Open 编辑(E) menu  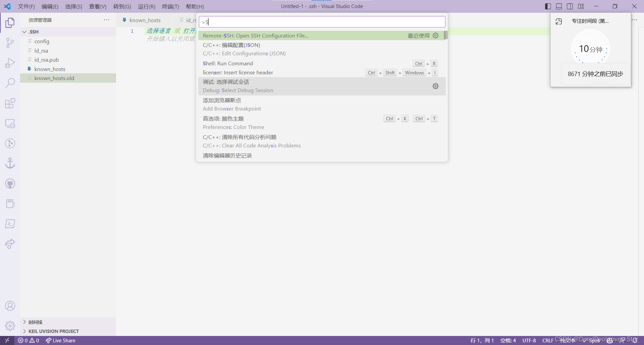pyautogui.click(x=50, y=6)
